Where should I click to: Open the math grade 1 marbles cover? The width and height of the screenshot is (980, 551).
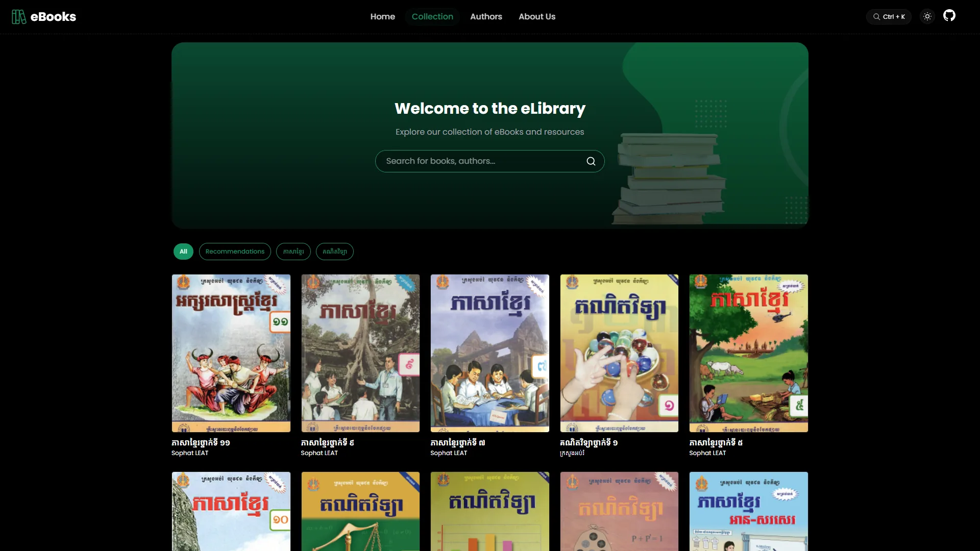click(619, 353)
